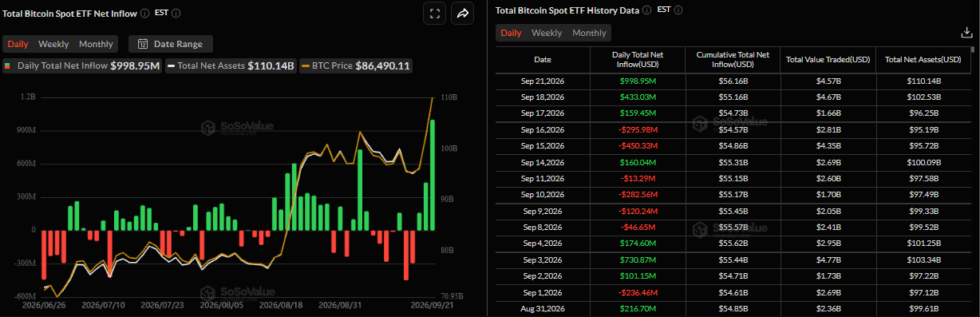This screenshot has width=980, height=317.
Task: Click the $730.87M inflow value
Action: click(638, 260)
